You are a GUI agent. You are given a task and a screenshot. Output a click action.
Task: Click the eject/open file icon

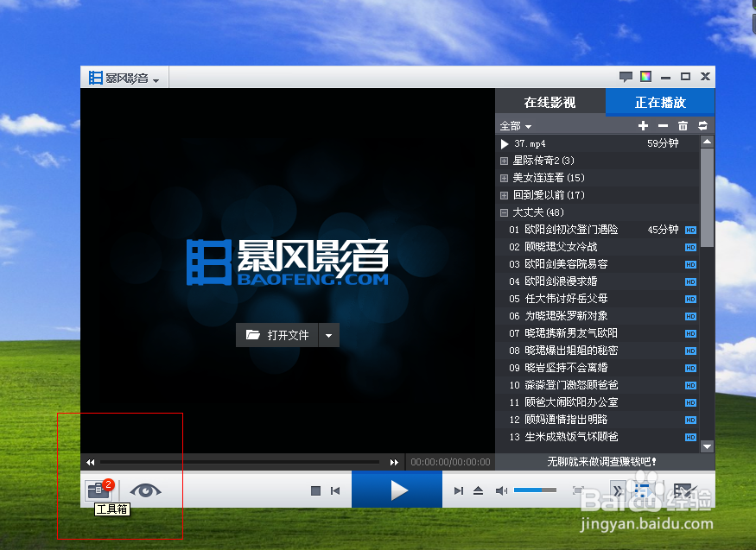(x=478, y=490)
